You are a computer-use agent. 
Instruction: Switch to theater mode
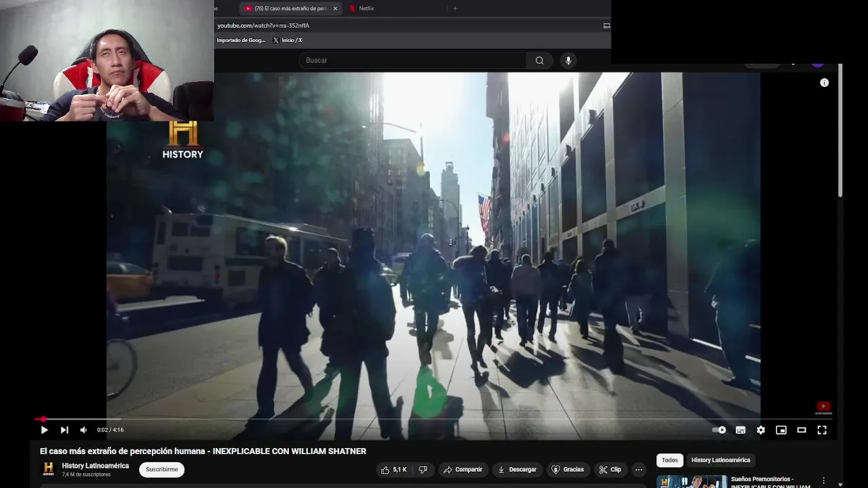click(802, 430)
